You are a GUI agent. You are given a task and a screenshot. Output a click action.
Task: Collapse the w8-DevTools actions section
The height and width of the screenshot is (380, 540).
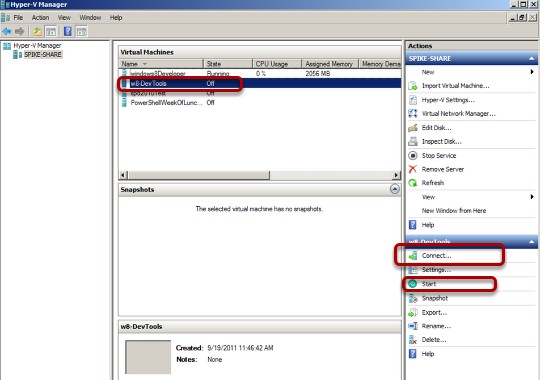pyautogui.click(x=531, y=242)
